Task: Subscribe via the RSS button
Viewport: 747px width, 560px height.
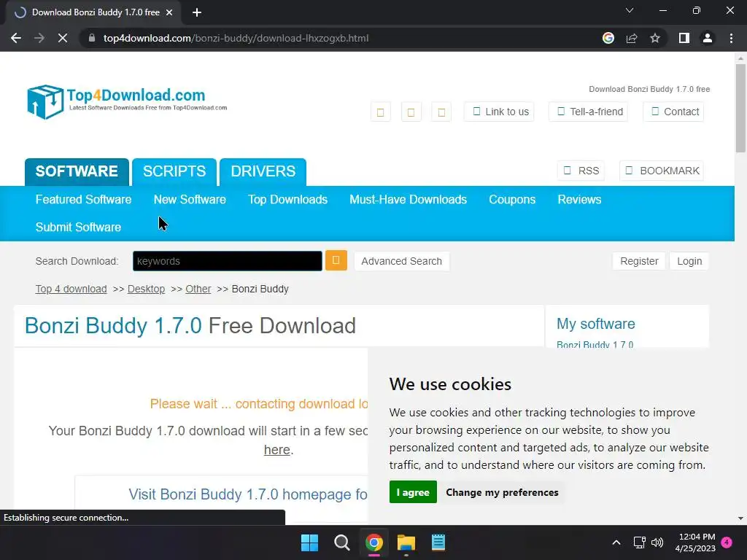Action: click(x=581, y=171)
